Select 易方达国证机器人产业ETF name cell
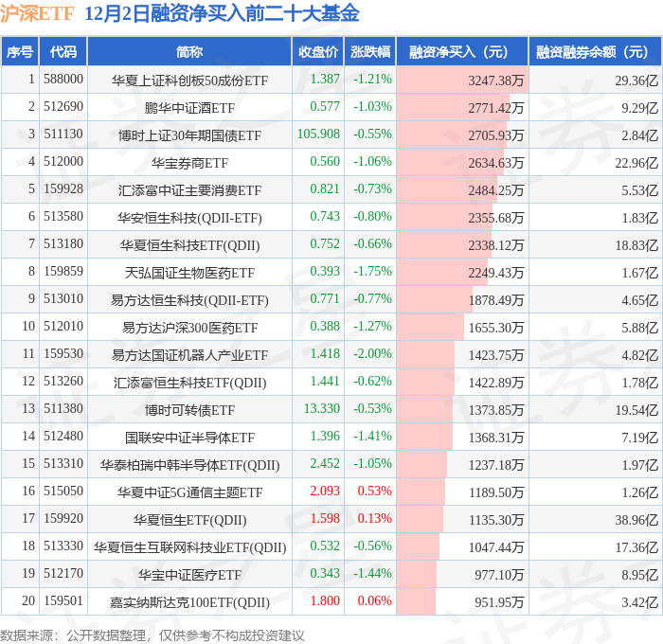 point(189,355)
